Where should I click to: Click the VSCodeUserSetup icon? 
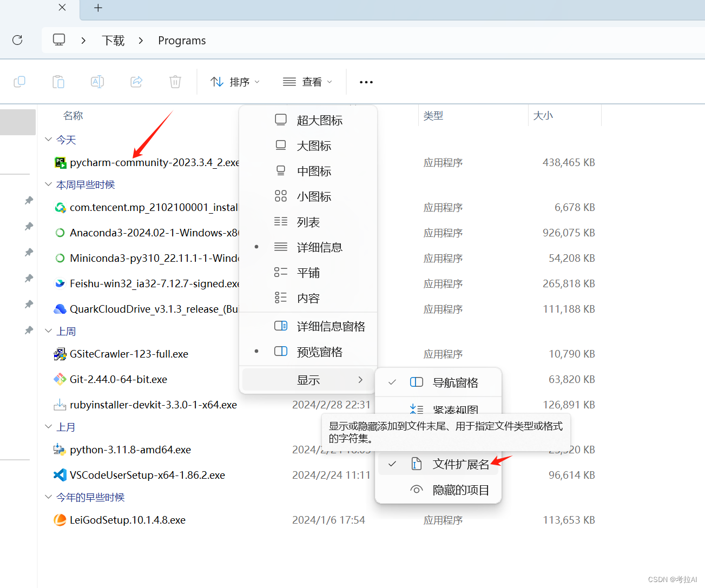pyautogui.click(x=60, y=475)
